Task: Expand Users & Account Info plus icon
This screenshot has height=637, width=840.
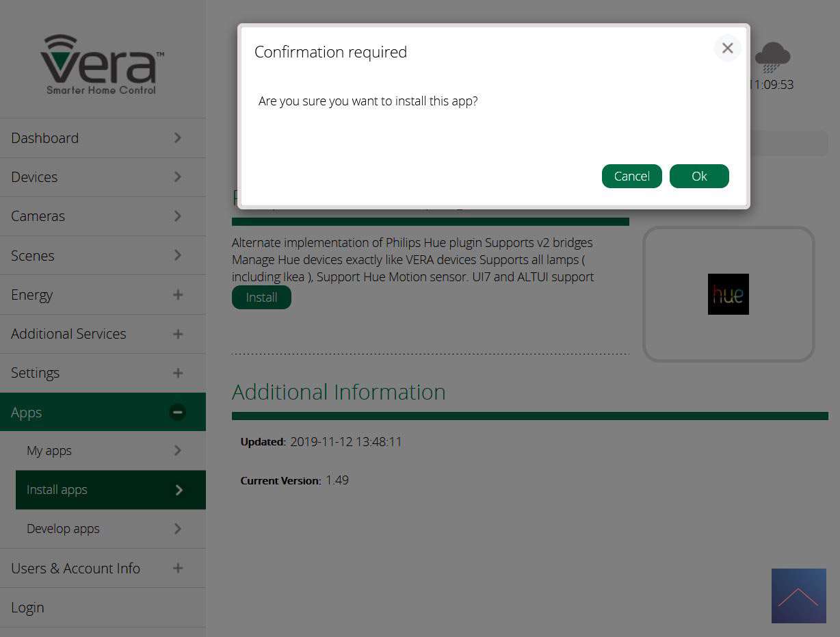Action: click(x=178, y=568)
